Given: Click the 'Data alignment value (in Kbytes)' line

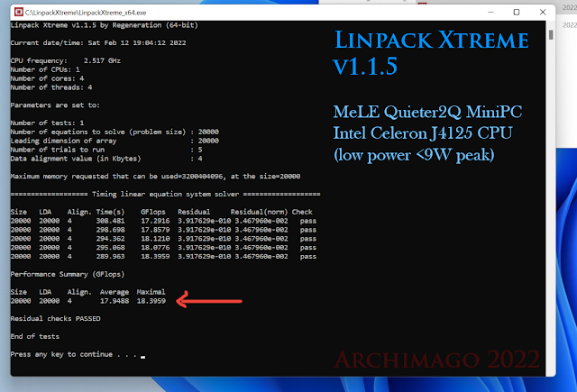Looking at the screenshot, I should point(106,159).
